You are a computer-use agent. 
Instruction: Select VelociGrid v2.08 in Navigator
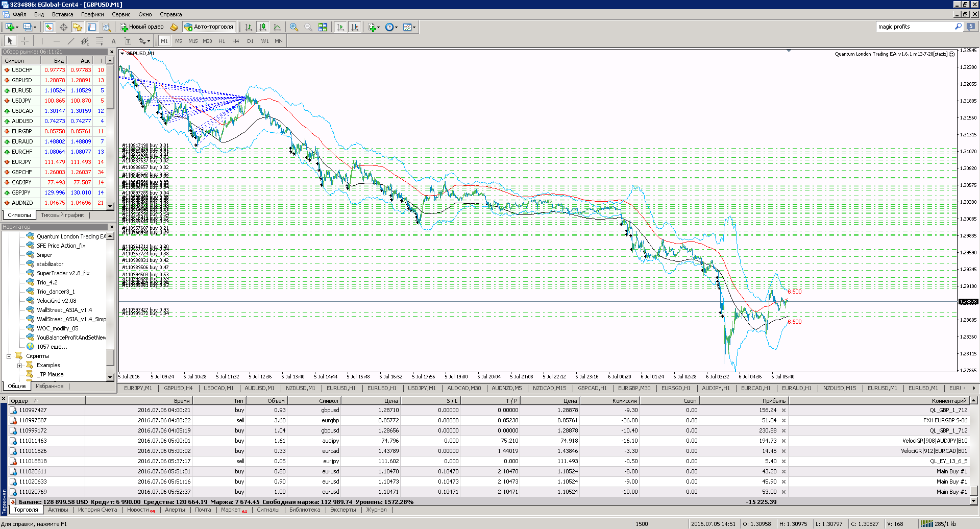coord(56,301)
